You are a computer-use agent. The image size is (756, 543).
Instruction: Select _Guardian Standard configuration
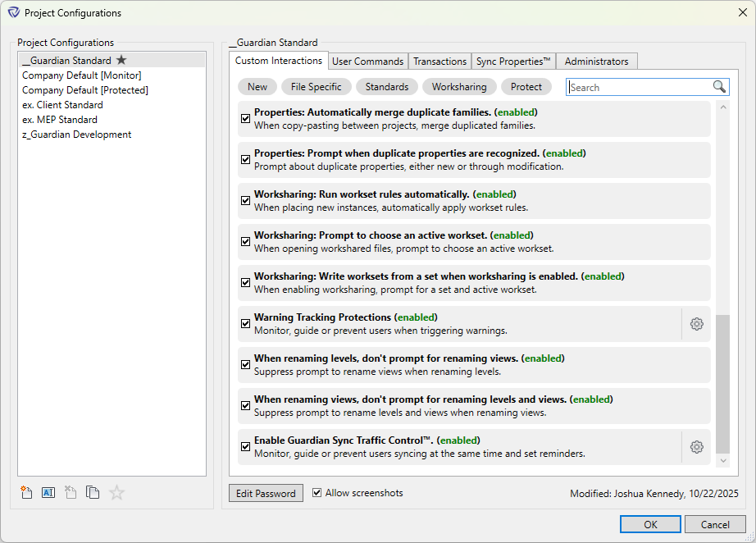click(x=112, y=60)
